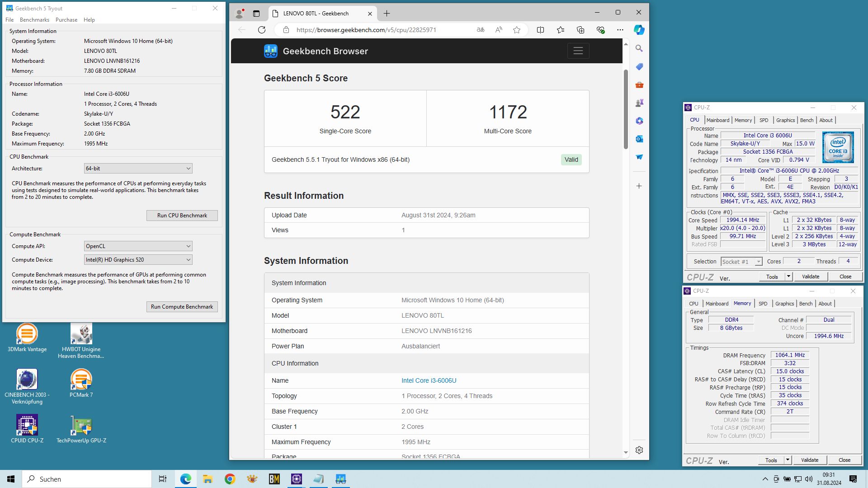This screenshot has height=488, width=868.
Task: Open Edge sidebar settings gear
Action: click(639, 450)
